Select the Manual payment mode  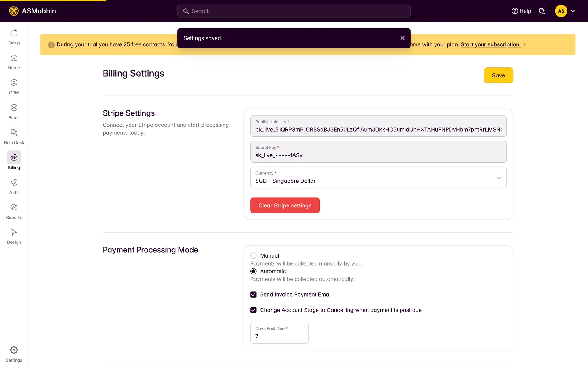click(x=253, y=256)
